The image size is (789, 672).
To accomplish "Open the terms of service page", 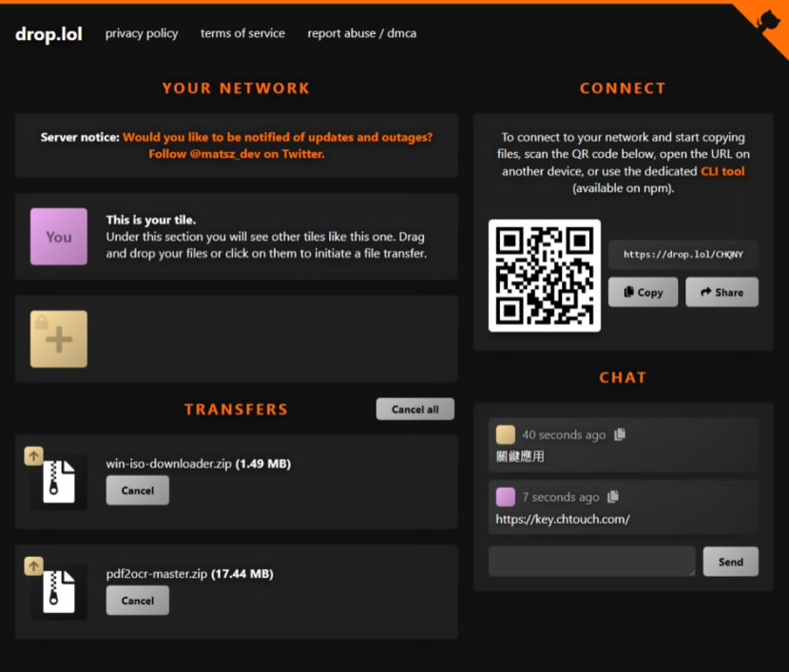I will (x=242, y=33).
